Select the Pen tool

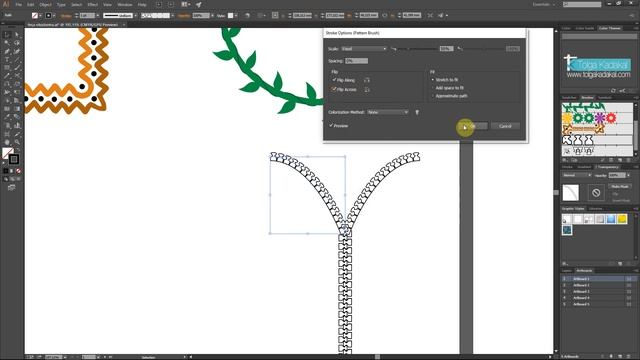7,51
